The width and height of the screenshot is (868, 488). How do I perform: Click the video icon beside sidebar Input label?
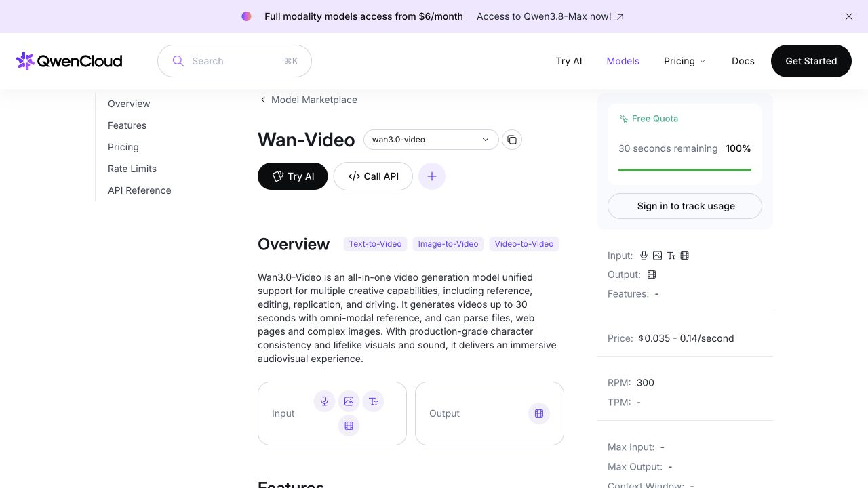[684, 256]
